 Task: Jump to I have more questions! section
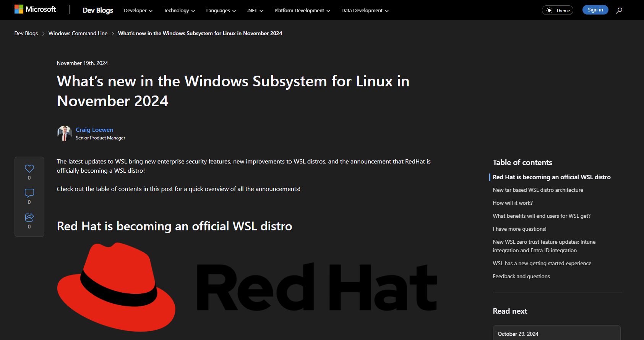(x=519, y=229)
